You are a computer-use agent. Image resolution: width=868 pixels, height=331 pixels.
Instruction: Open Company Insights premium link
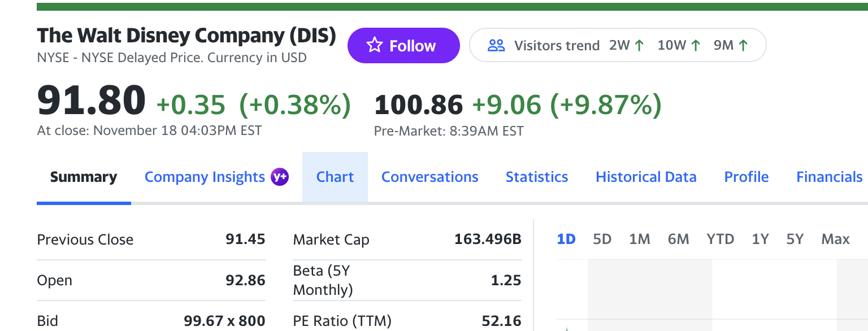coord(205,177)
